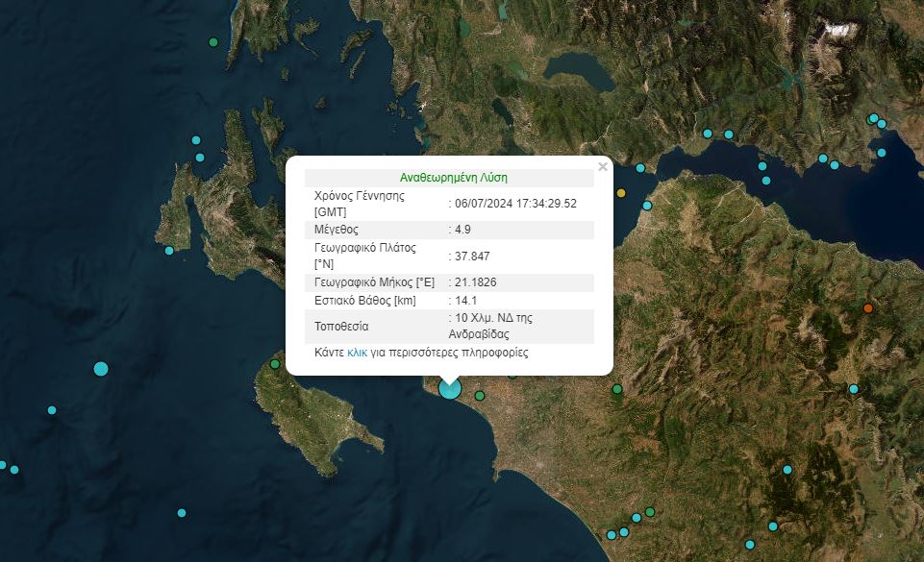The height and width of the screenshot is (562, 924).
Task: Select small cyan marker southwest of large sea marker
Action: click(52, 410)
